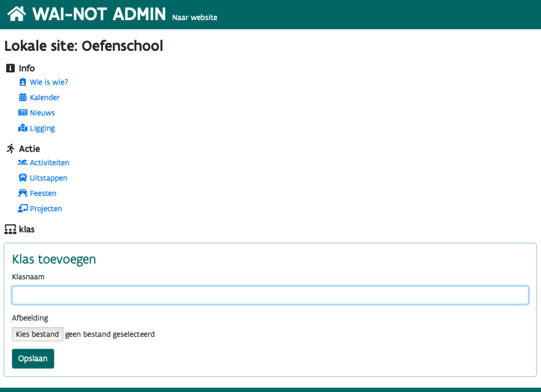The width and height of the screenshot is (541, 392).
Task: Open the Kalender link
Action: 45,97
